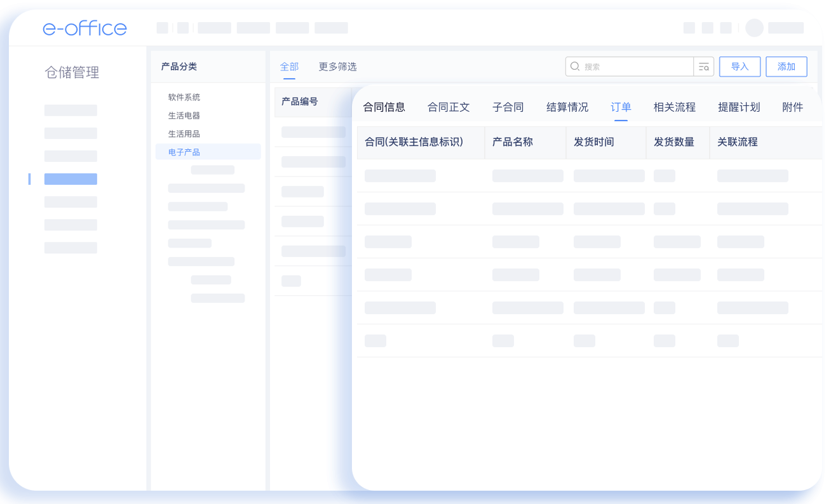
Task: Switch to the 相关流程 tab
Action: [675, 107]
